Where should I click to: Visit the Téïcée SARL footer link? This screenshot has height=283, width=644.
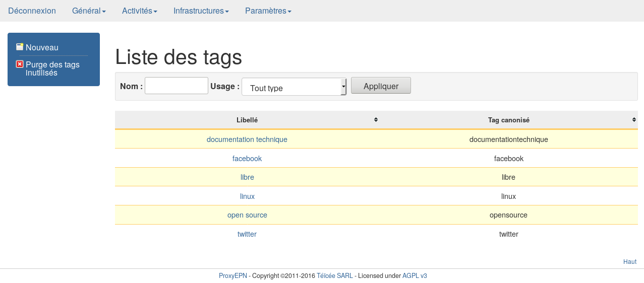334,276
